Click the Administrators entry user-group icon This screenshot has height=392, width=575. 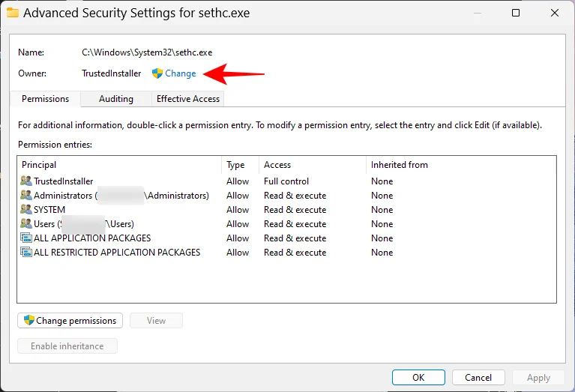click(x=26, y=195)
